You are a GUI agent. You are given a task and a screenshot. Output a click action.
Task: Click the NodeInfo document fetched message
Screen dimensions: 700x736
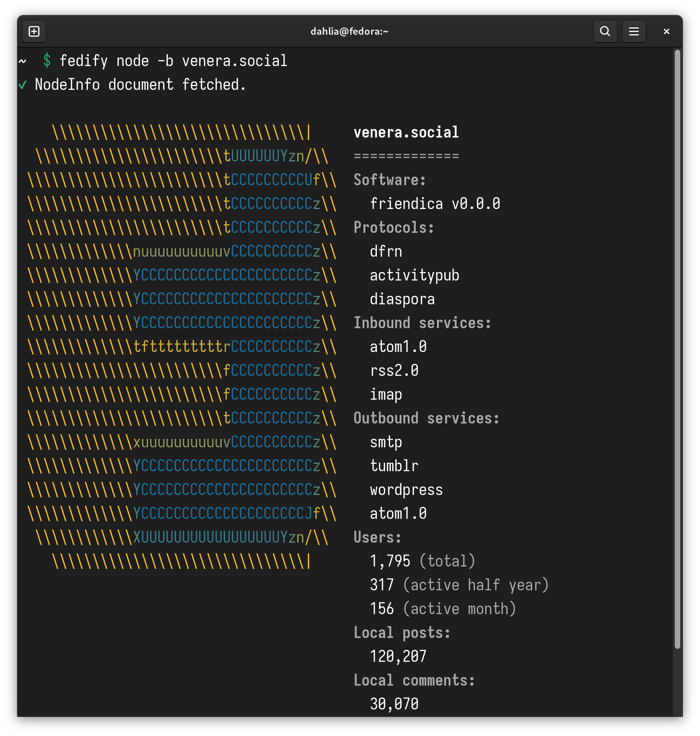[x=140, y=85]
